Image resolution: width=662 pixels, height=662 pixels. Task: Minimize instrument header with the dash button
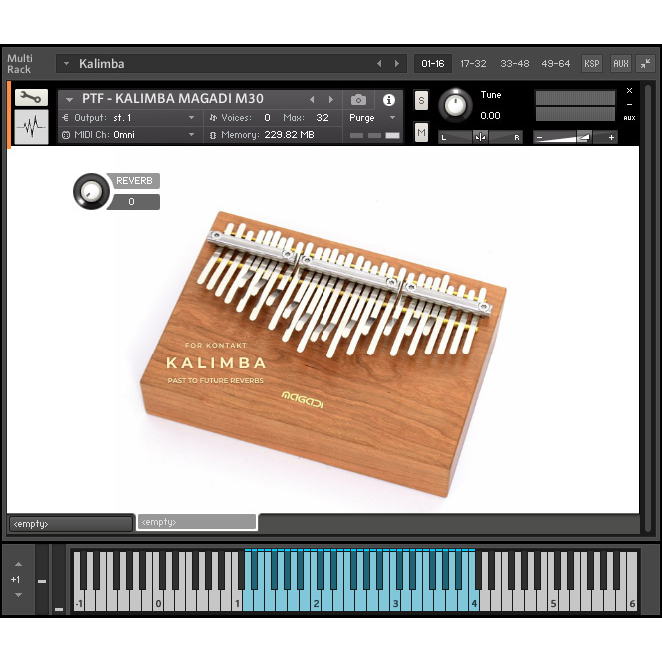tap(629, 104)
